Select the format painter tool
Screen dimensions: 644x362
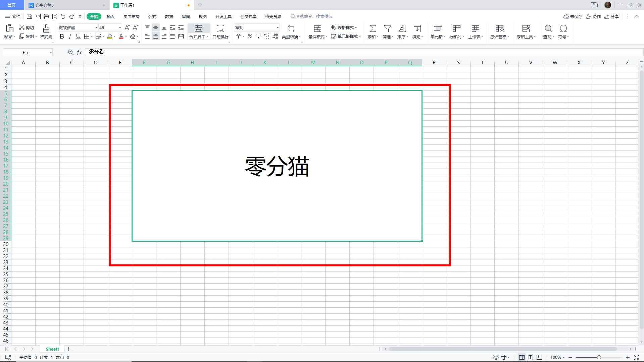click(46, 32)
